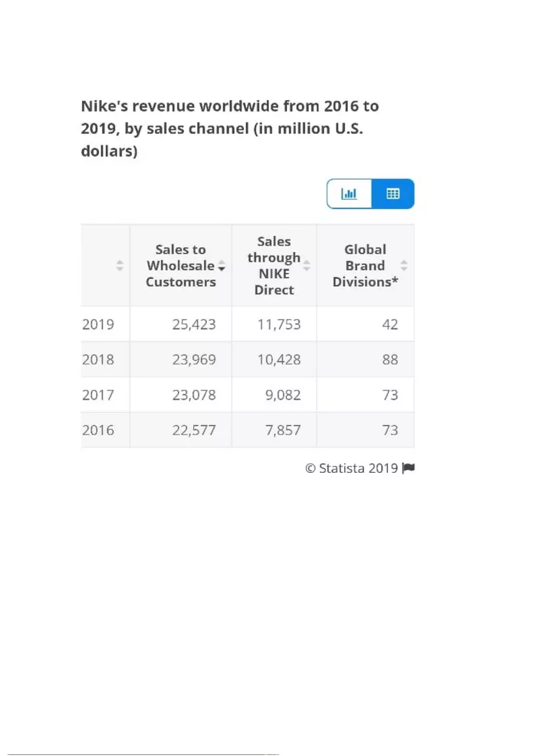534x756 pixels.
Task: Select the 22,577 value for 2016
Action: 195,430
